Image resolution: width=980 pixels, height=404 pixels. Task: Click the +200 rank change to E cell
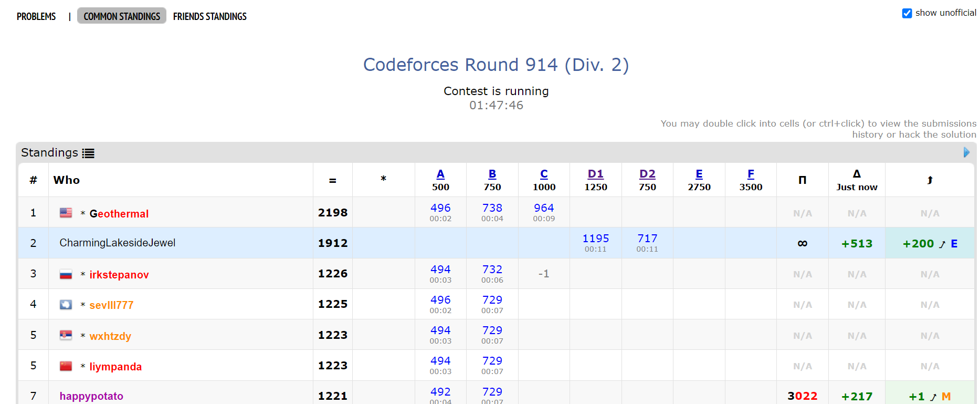(930, 244)
